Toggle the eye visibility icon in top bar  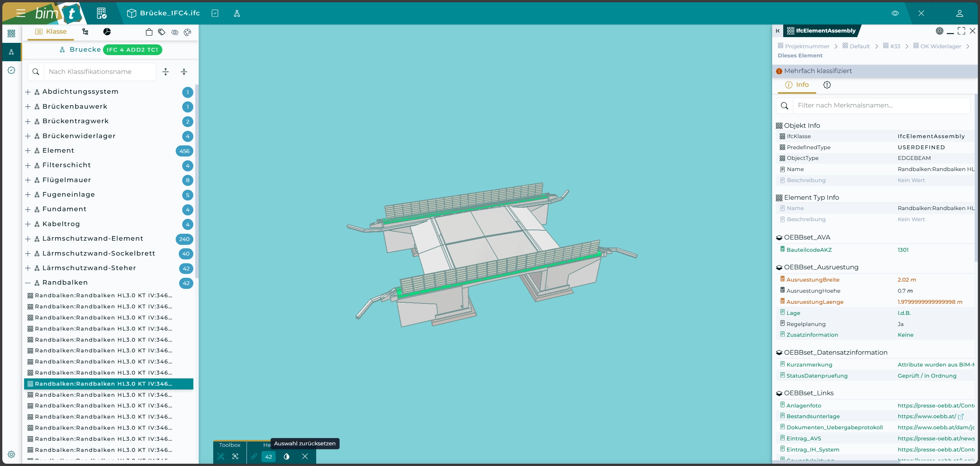(895, 13)
